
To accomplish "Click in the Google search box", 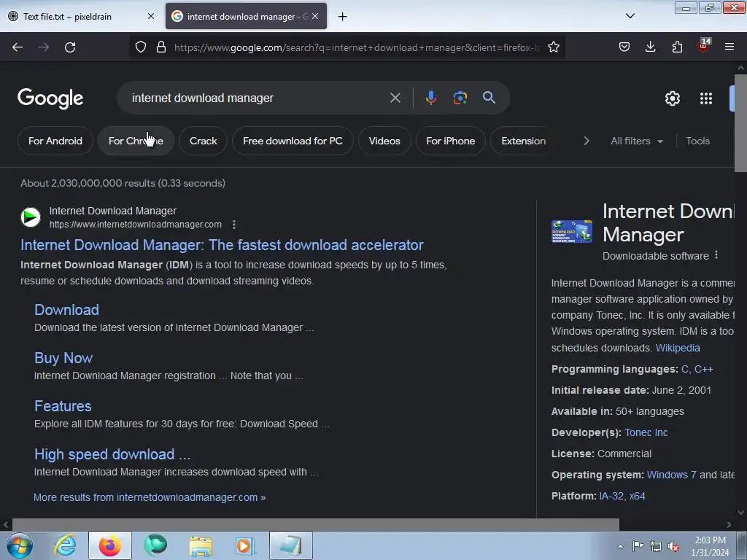I will [x=258, y=98].
